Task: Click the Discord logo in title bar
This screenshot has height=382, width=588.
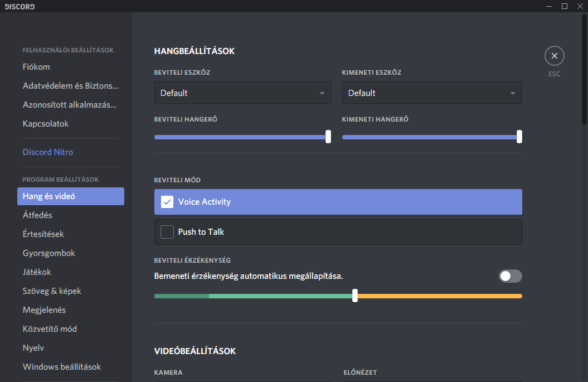Action: pos(20,6)
